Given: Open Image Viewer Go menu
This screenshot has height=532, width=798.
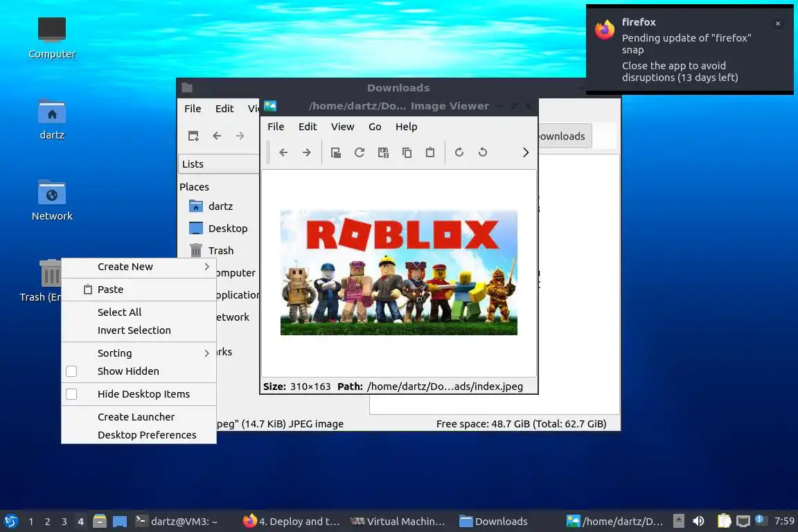Looking at the screenshot, I should (375, 127).
